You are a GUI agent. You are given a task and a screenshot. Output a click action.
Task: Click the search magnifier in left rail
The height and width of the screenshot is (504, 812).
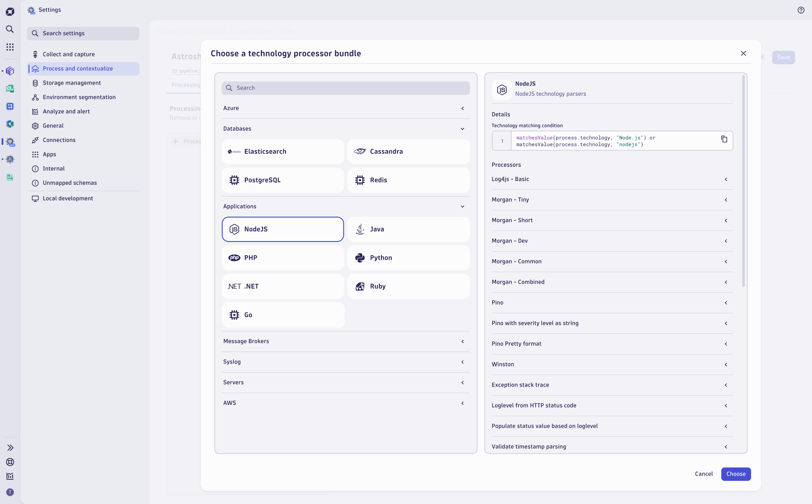click(x=10, y=29)
